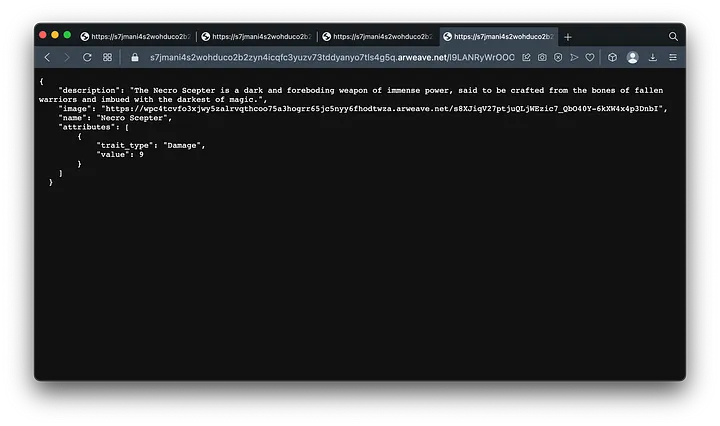The height and width of the screenshot is (426, 720).
Task: Click the send flow arrow icon
Action: pos(574,58)
